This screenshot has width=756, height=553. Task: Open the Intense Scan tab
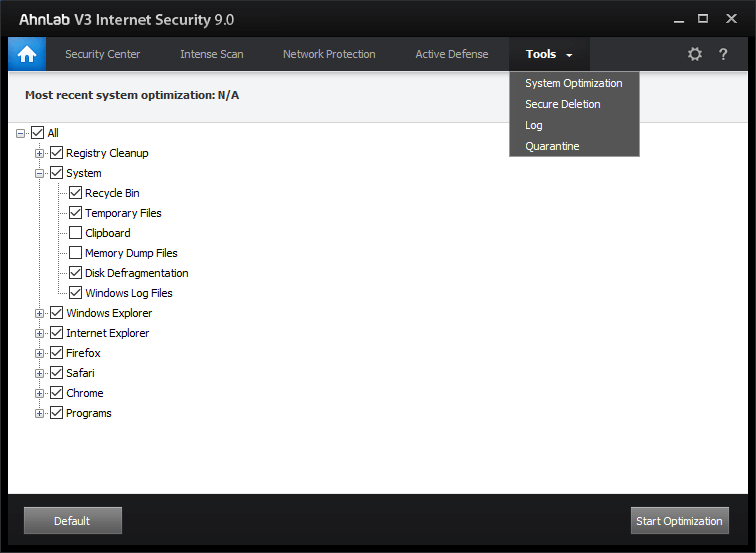click(x=211, y=54)
